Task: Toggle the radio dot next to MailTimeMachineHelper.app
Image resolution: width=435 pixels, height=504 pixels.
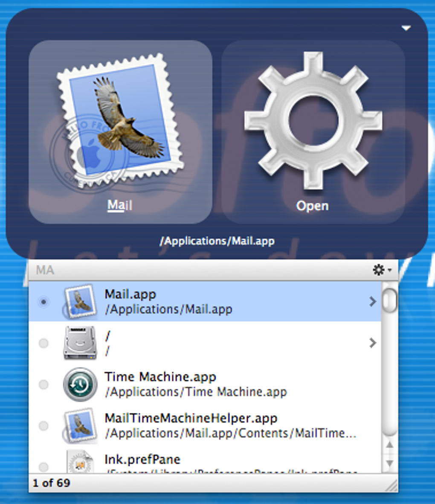Action: pyautogui.click(x=43, y=425)
